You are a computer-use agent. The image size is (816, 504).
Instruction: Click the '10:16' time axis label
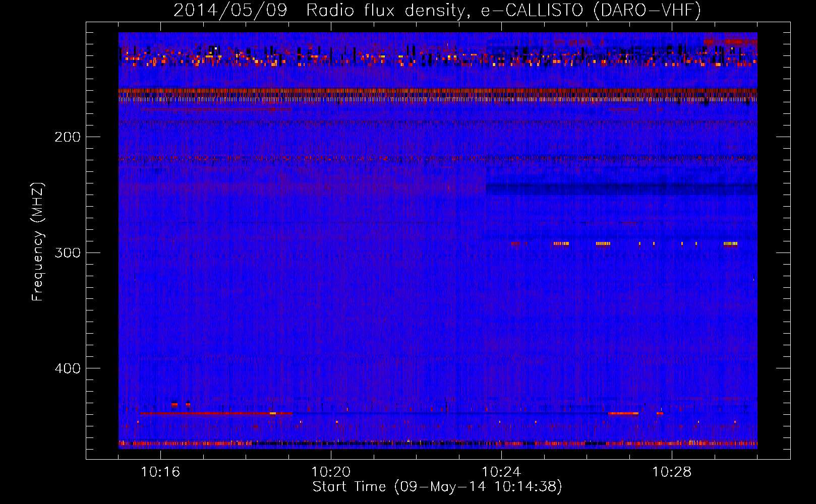[x=160, y=472]
